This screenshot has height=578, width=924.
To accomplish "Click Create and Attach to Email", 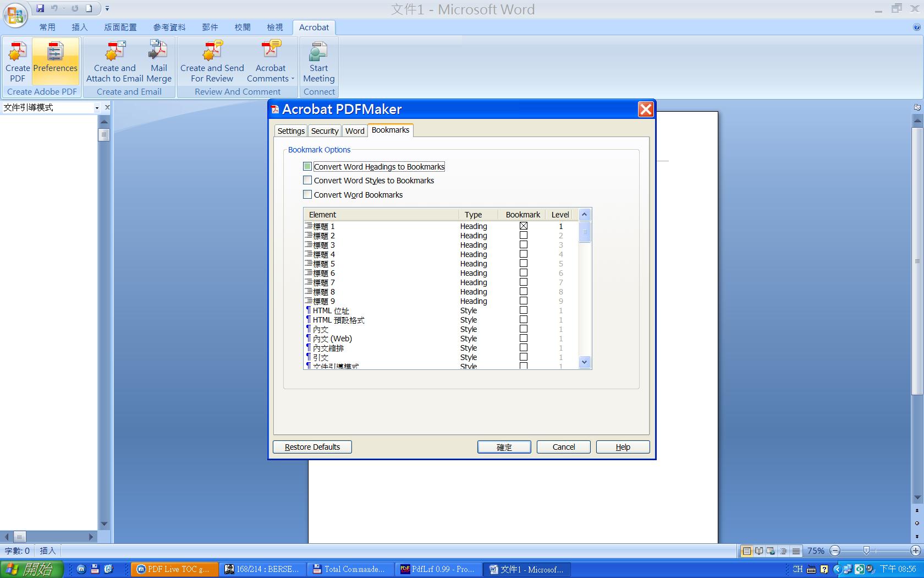I will [114, 62].
